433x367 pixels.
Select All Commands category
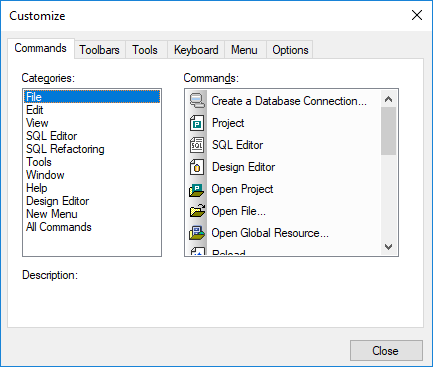coord(92,227)
